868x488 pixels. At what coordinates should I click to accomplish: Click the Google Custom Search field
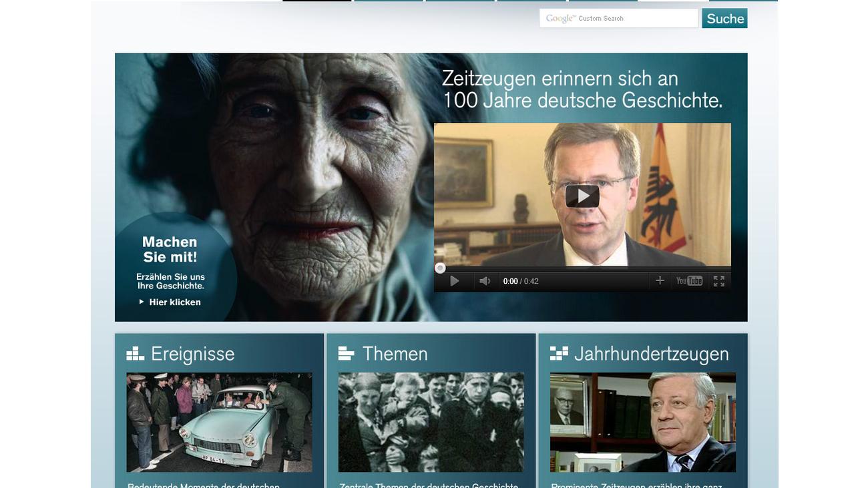[x=618, y=19]
